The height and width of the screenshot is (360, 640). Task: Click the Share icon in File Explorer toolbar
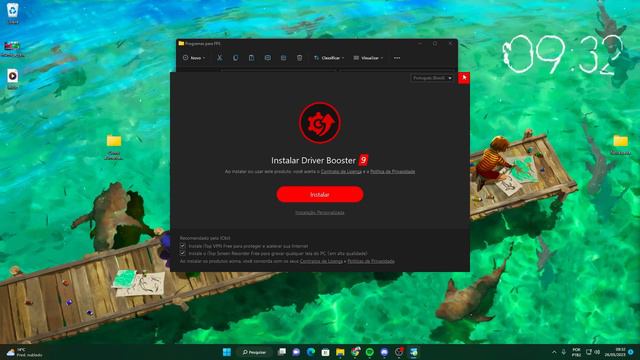click(283, 58)
